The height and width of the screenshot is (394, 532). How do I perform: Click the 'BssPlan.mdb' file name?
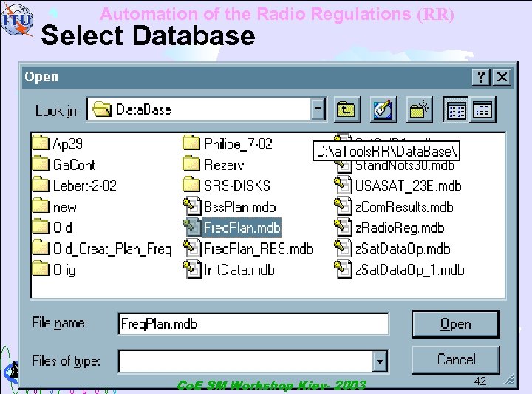240,207
